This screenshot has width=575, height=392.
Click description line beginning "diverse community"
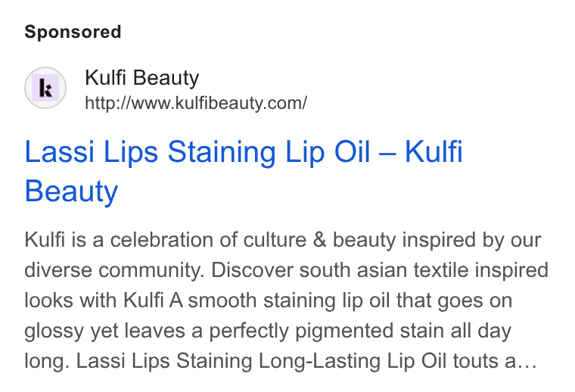(287, 270)
